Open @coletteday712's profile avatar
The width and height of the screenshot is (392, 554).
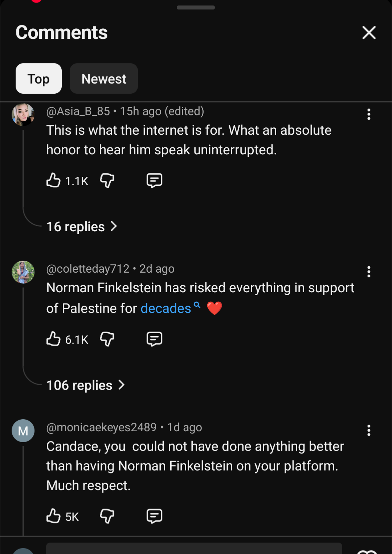23,272
